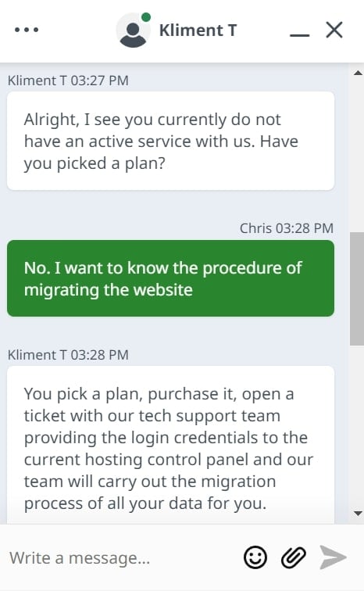Attach a file with the paperclip icon
364x591 pixels.
(x=294, y=557)
